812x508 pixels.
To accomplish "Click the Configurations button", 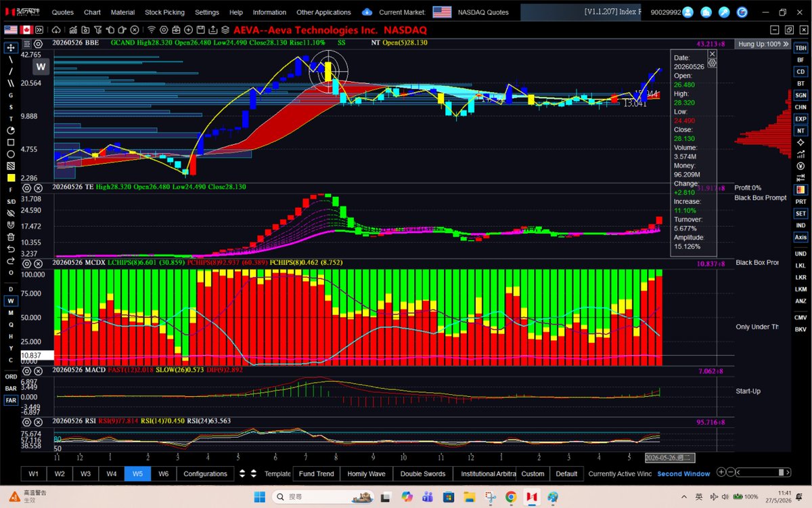I will pyautogui.click(x=206, y=473).
